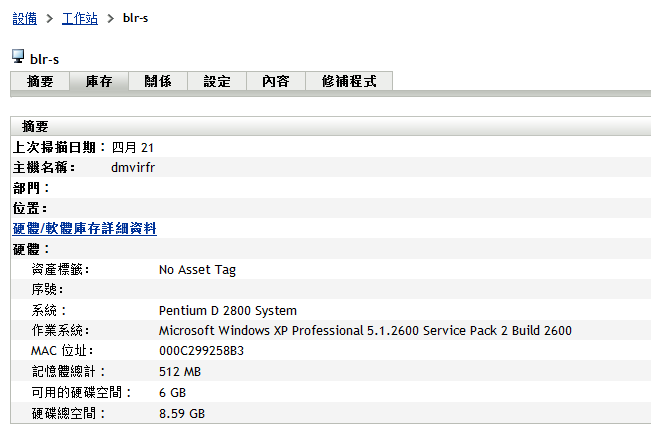
Task: Click the 512 MB total memory value
Action: pos(181,372)
